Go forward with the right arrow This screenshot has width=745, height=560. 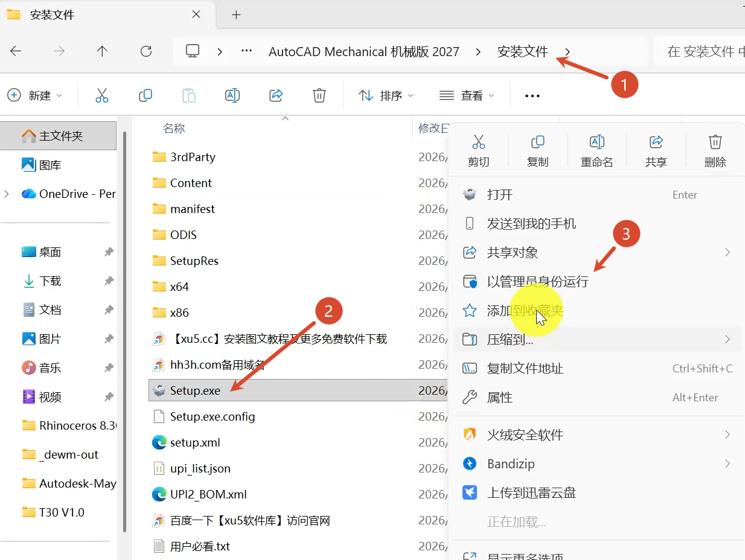(59, 51)
